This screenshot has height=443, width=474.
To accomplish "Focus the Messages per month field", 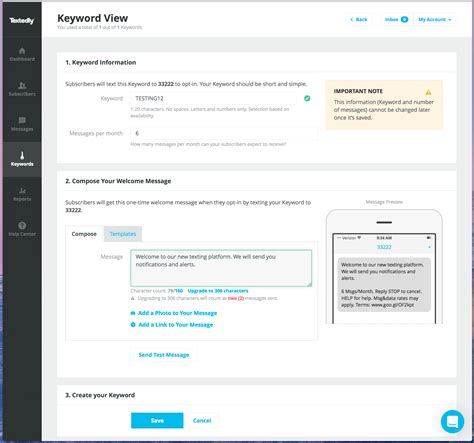I will pyautogui.click(x=224, y=133).
